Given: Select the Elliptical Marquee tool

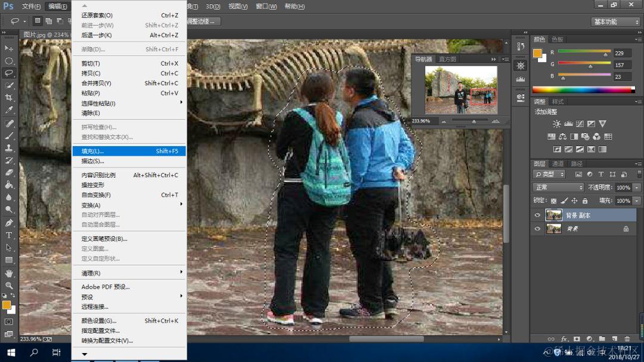Looking at the screenshot, I should point(8,61).
